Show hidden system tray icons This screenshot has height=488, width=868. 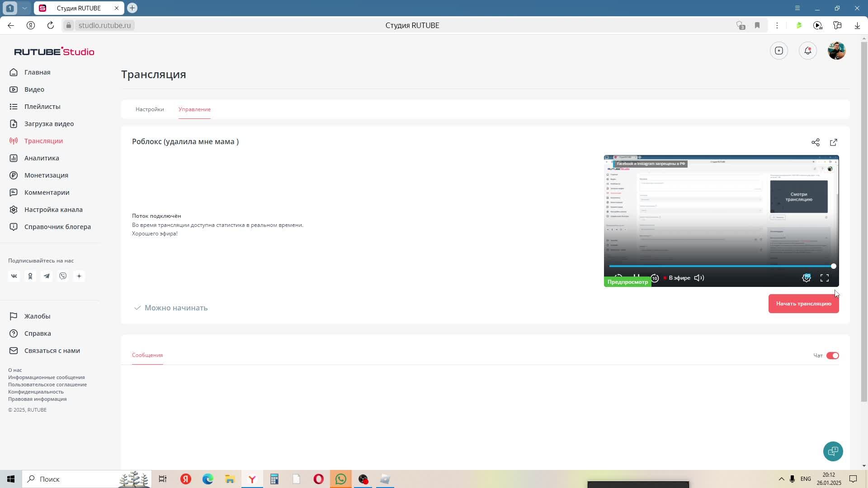781,479
